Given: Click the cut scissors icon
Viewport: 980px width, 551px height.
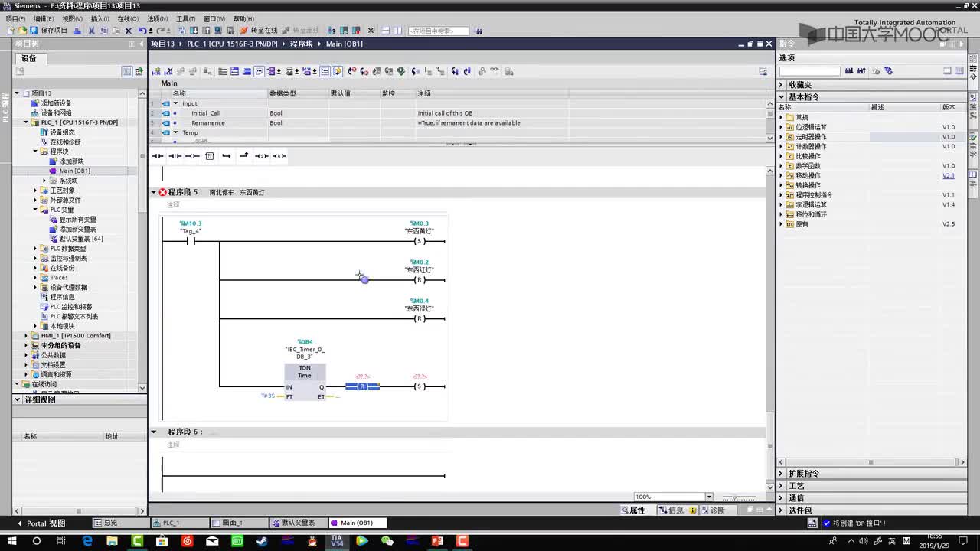Looking at the screenshot, I should coord(91,31).
